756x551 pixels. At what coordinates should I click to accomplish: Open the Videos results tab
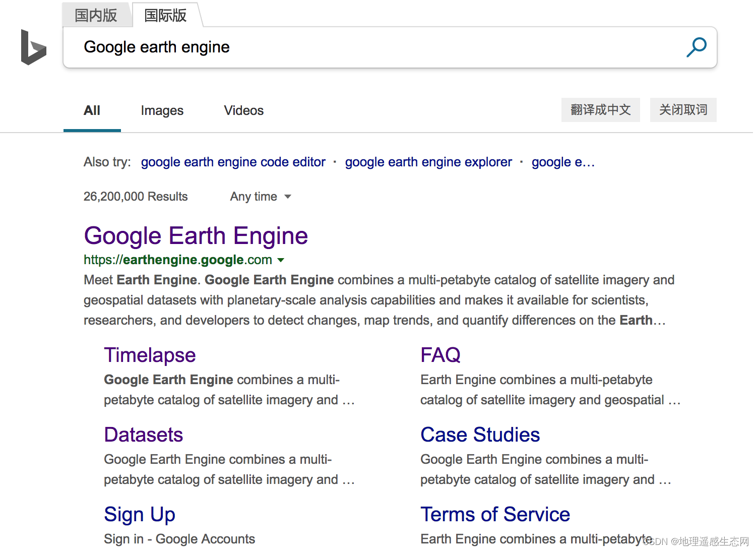[x=244, y=110]
